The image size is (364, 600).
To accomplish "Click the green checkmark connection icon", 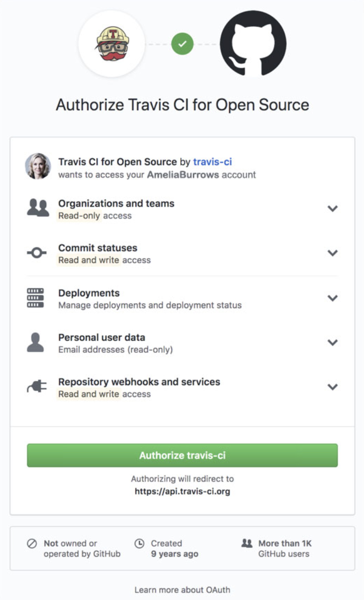I will click(x=182, y=44).
